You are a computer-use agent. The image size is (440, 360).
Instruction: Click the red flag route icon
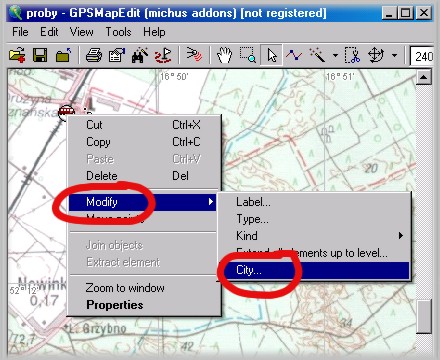(163, 55)
